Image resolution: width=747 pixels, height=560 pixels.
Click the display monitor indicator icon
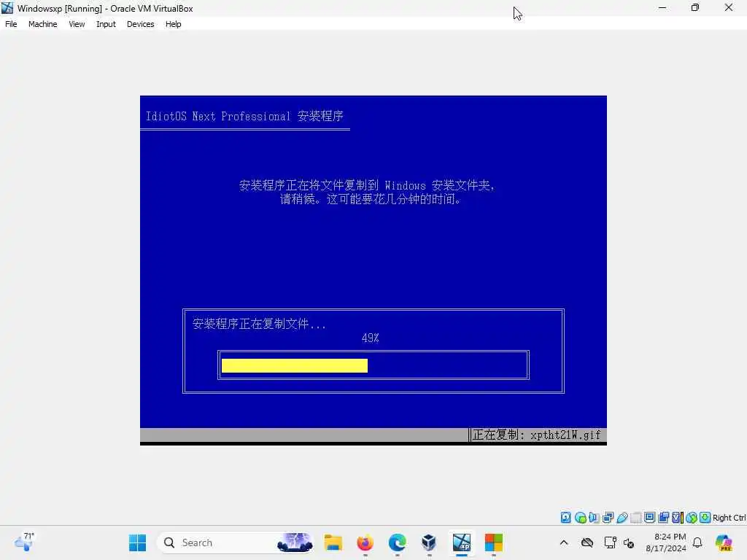coord(649,518)
